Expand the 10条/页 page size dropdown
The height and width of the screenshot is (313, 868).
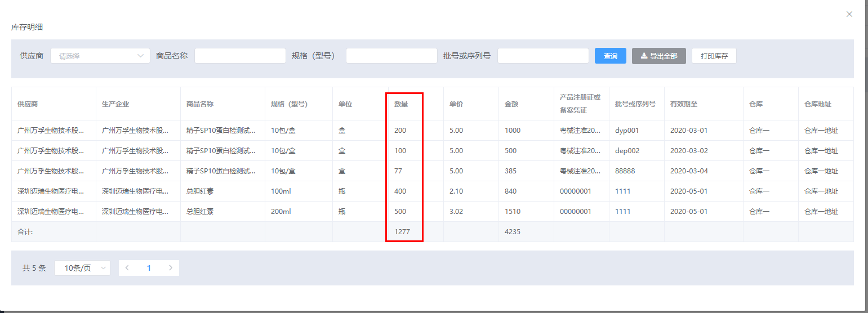pyautogui.click(x=82, y=268)
